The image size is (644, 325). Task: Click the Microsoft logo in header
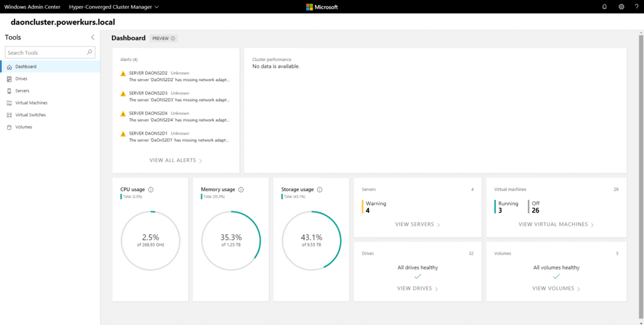click(321, 7)
